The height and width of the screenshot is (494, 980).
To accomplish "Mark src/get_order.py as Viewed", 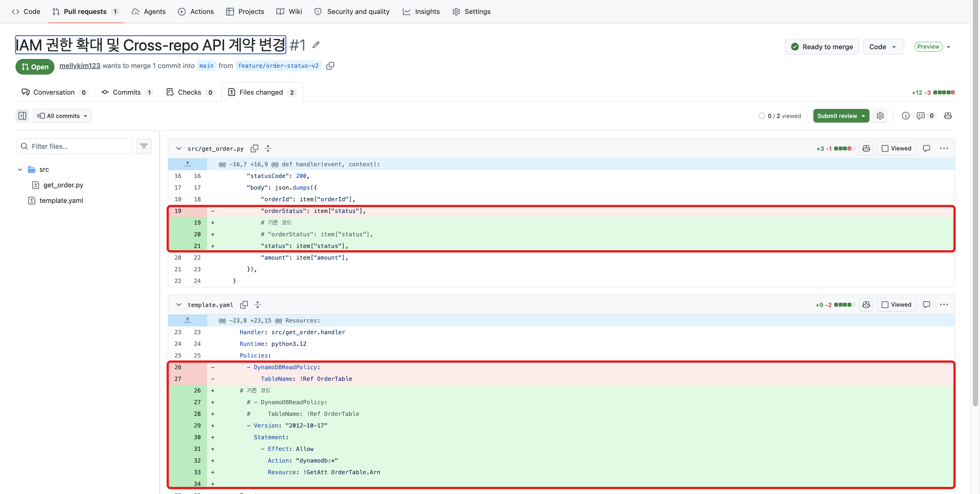I will click(x=896, y=148).
